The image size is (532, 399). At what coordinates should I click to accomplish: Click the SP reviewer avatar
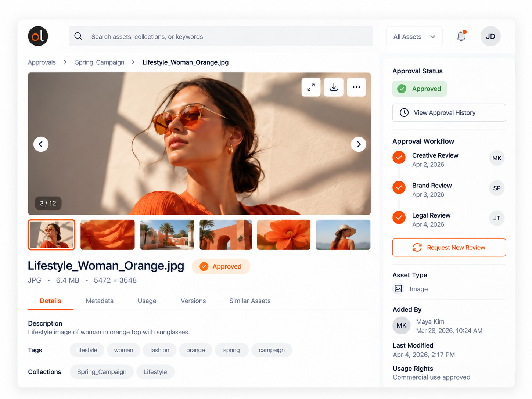pyautogui.click(x=497, y=188)
